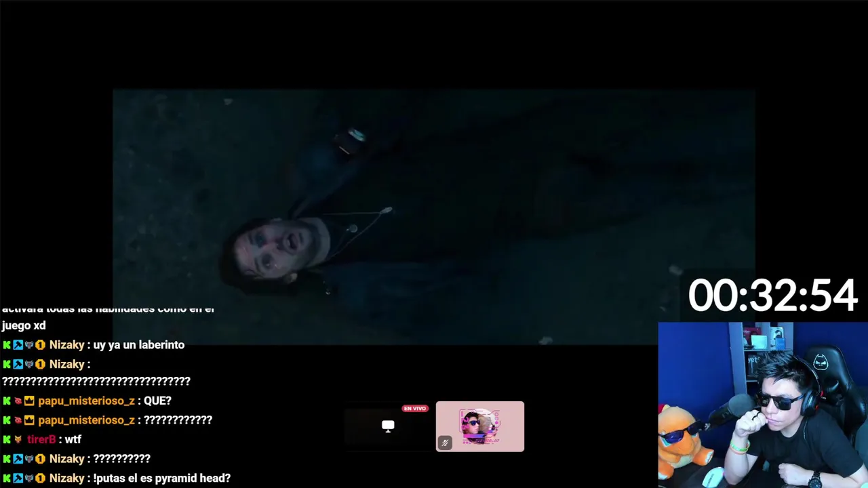Click chat message "uy ya un laberinto"
The height and width of the screenshot is (488, 868).
click(x=139, y=345)
